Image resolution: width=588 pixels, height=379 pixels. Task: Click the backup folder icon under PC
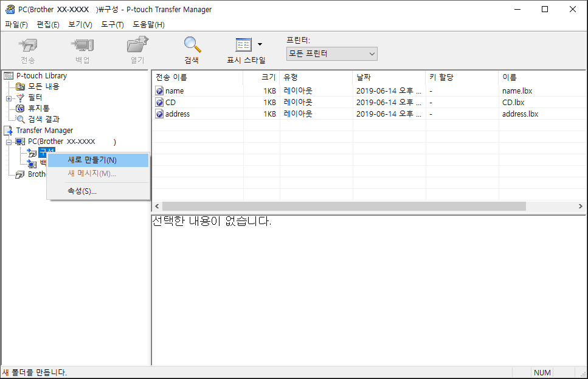coord(32,163)
